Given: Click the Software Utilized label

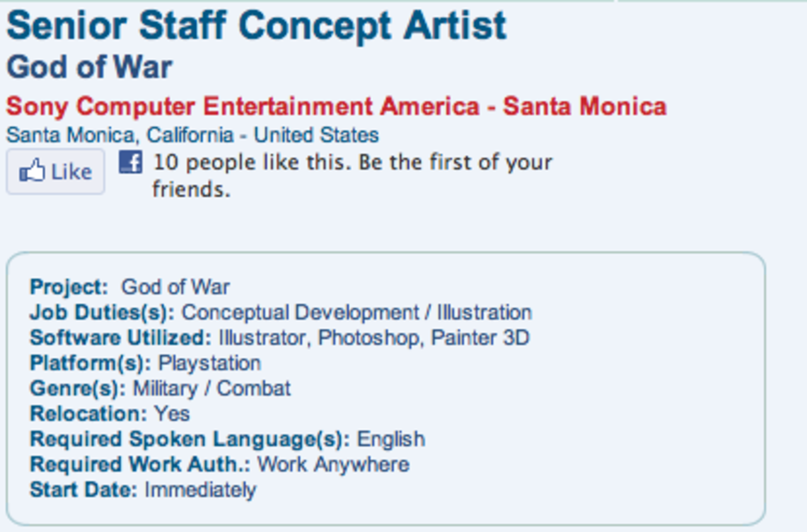Looking at the screenshot, I should click(x=120, y=338).
